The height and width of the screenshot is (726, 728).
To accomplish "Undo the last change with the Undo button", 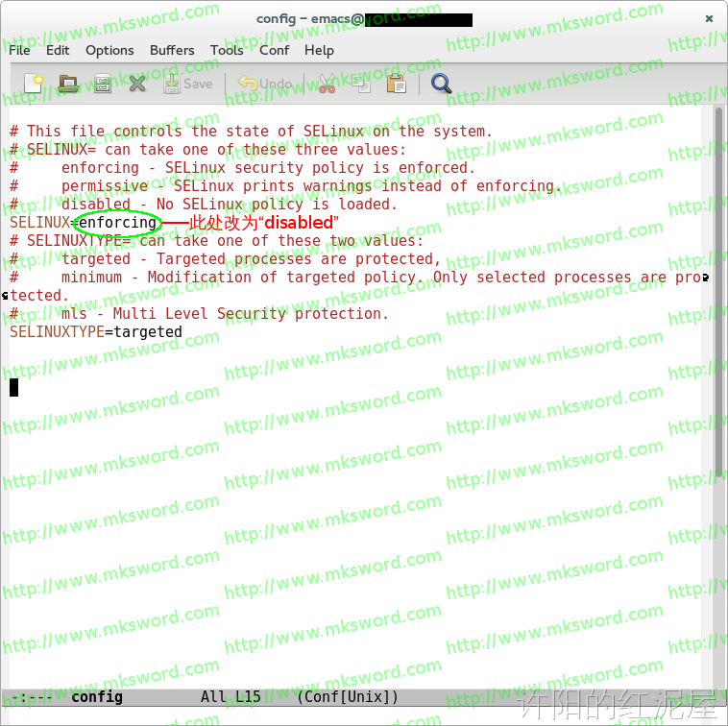I will 265,84.
